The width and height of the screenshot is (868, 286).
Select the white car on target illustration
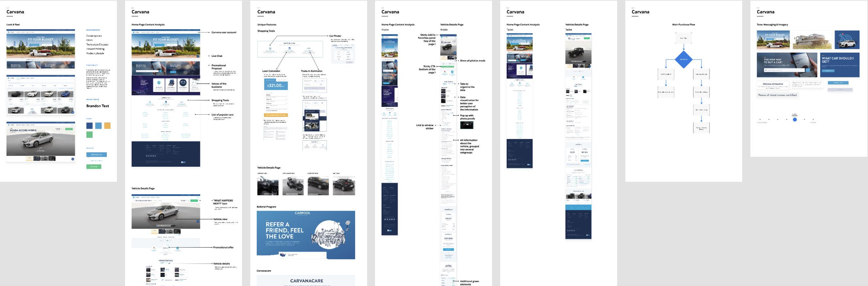pos(847,40)
